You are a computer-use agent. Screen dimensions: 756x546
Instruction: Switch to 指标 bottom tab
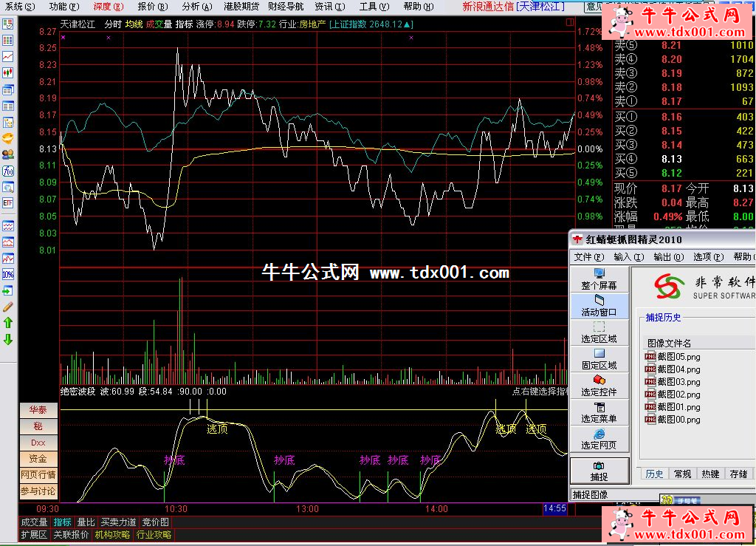click(x=62, y=522)
